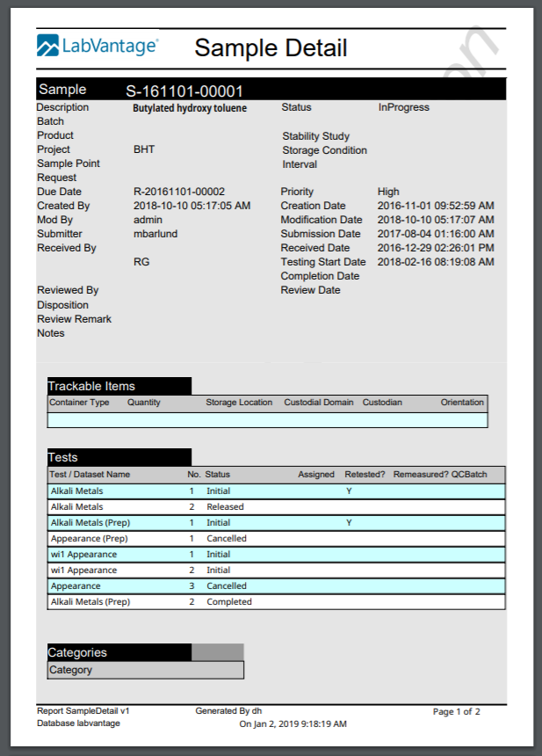Click the Testing Start Date value 2018-02-16 08:19:08 AM

(x=436, y=261)
